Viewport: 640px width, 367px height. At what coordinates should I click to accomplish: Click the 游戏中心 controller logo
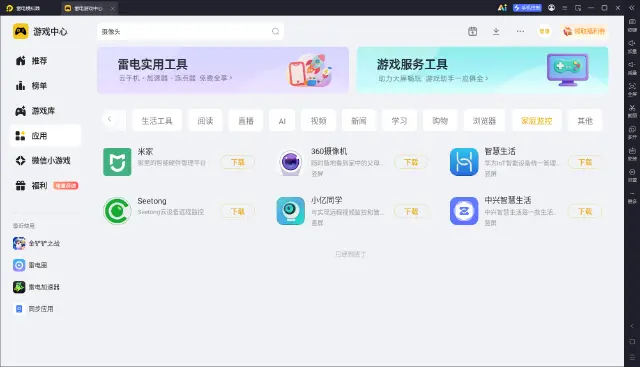[20, 31]
